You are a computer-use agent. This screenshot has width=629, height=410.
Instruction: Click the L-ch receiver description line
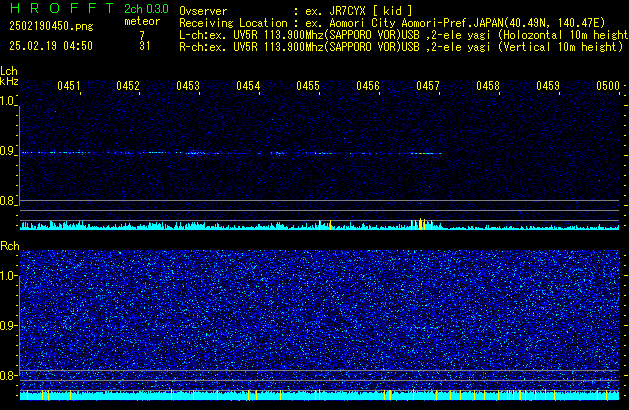404,35
